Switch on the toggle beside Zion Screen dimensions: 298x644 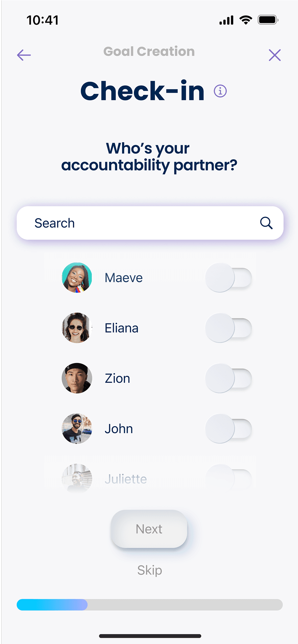click(x=229, y=378)
